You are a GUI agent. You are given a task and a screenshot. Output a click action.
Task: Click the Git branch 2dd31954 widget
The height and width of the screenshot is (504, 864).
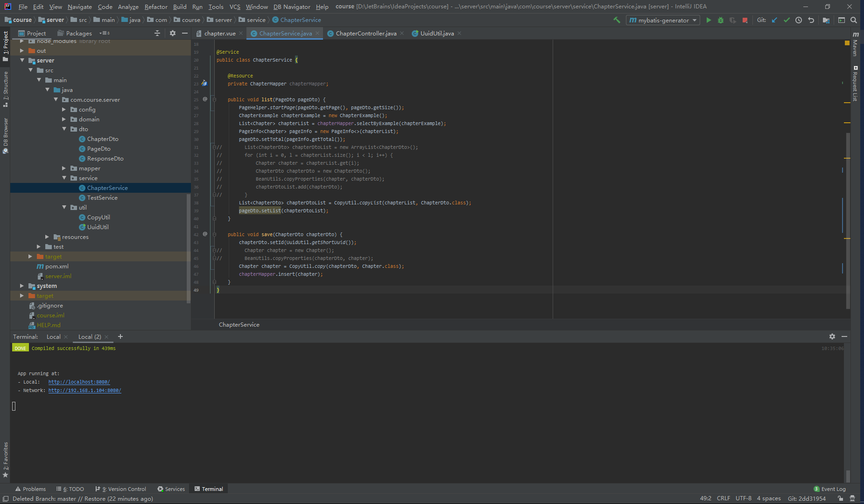[x=807, y=498]
